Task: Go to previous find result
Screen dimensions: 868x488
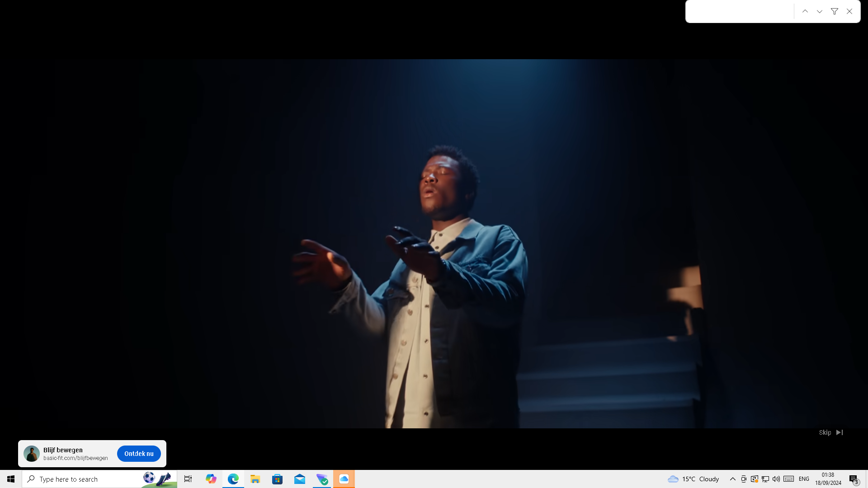Action: click(x=805, y=11)
